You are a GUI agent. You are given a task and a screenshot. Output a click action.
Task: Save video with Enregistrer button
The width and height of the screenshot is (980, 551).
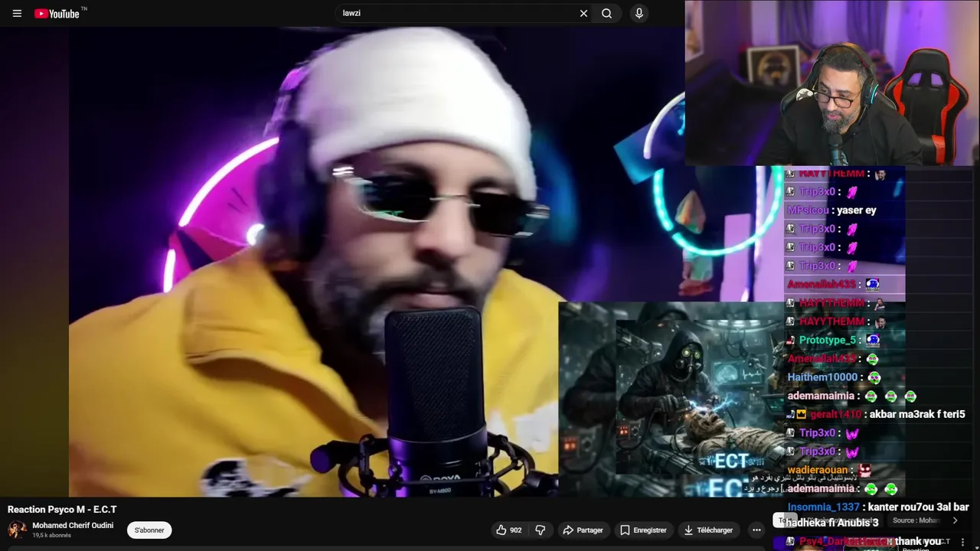(643, 530)
